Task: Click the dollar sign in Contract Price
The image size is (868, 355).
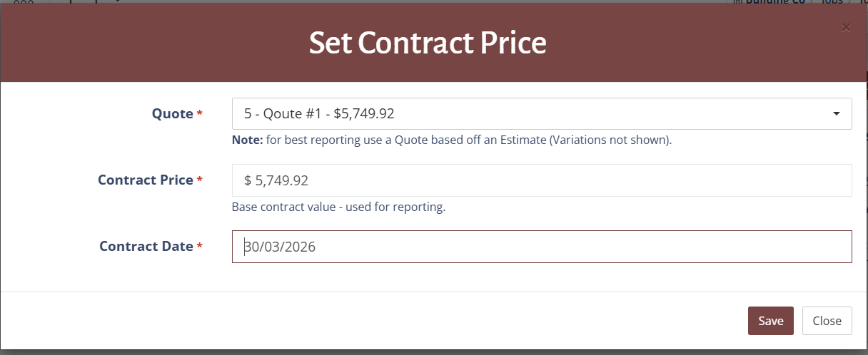Action: (248, 181)
